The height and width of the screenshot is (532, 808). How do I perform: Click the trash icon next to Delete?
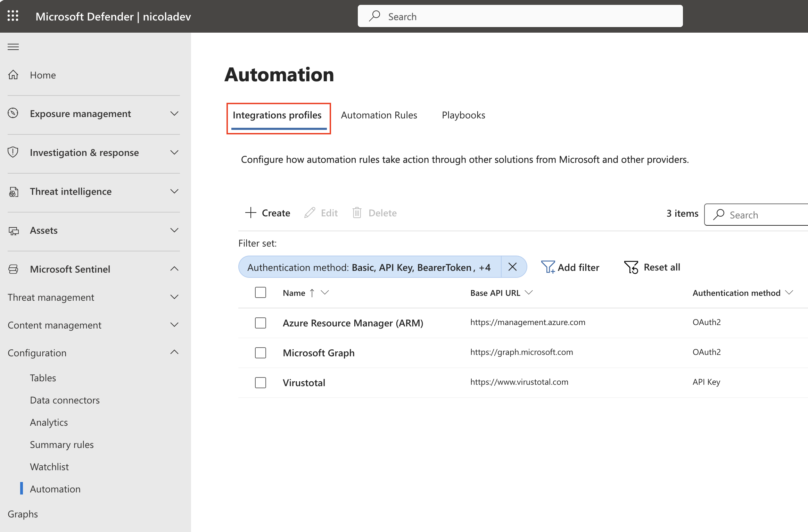(x=357, y=213)
